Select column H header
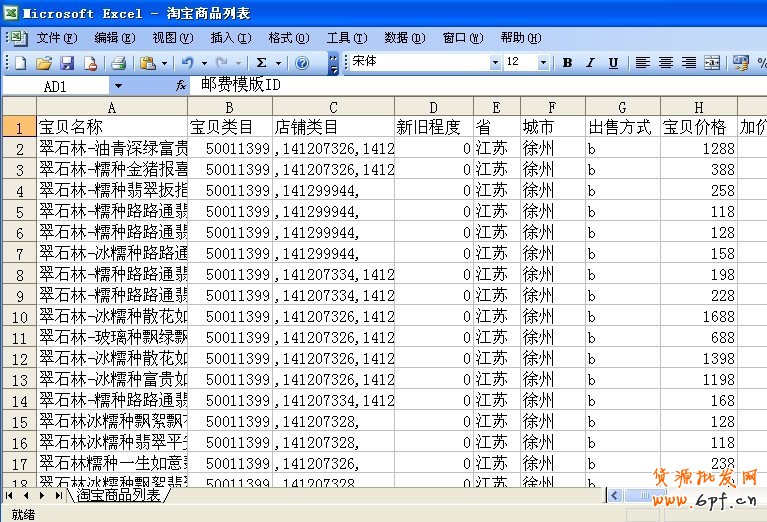This screenshot has width=767, height=522. (x=698, y=107)
